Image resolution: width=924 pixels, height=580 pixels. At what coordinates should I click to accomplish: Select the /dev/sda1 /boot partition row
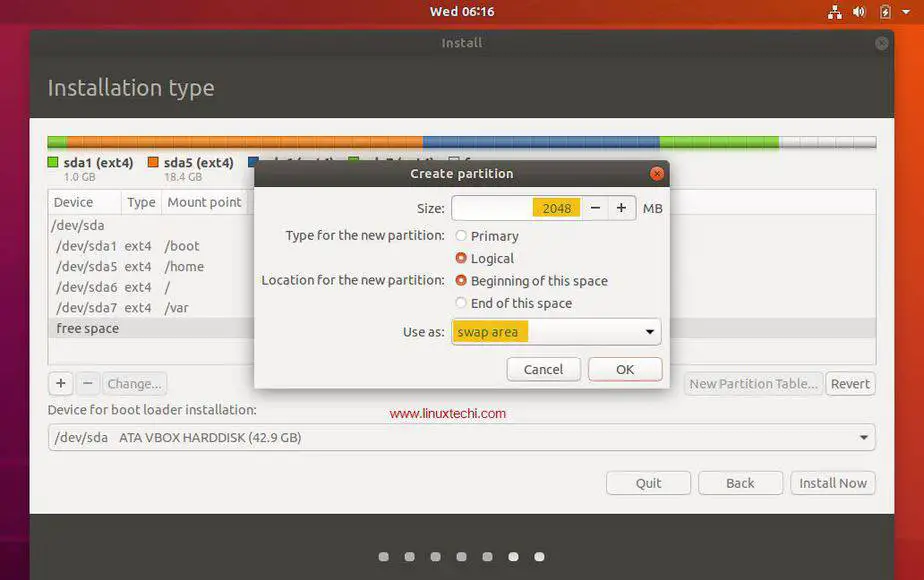point(152,246)
